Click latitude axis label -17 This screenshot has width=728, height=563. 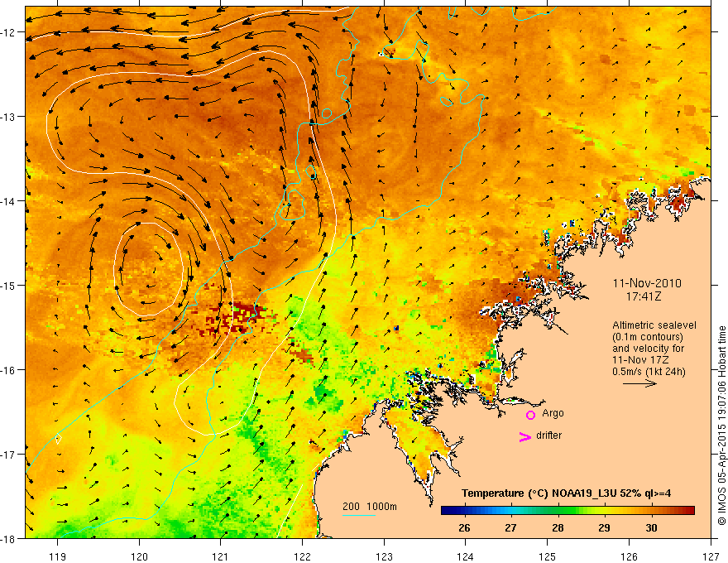8,454
